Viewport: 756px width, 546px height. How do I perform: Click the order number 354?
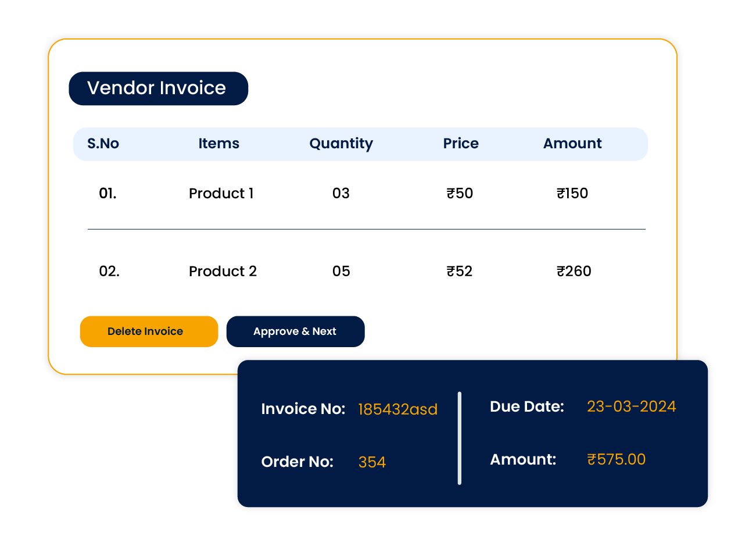(372, 462)
